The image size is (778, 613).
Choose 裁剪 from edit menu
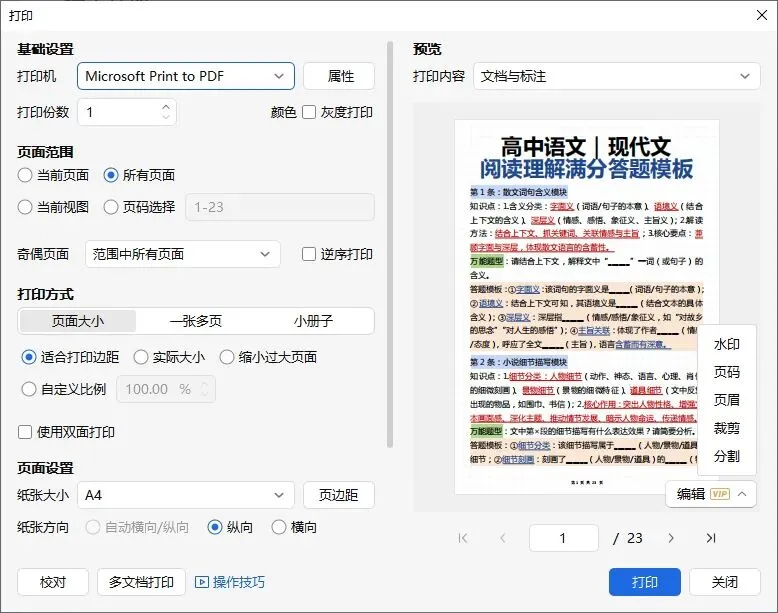pos(726,428)
